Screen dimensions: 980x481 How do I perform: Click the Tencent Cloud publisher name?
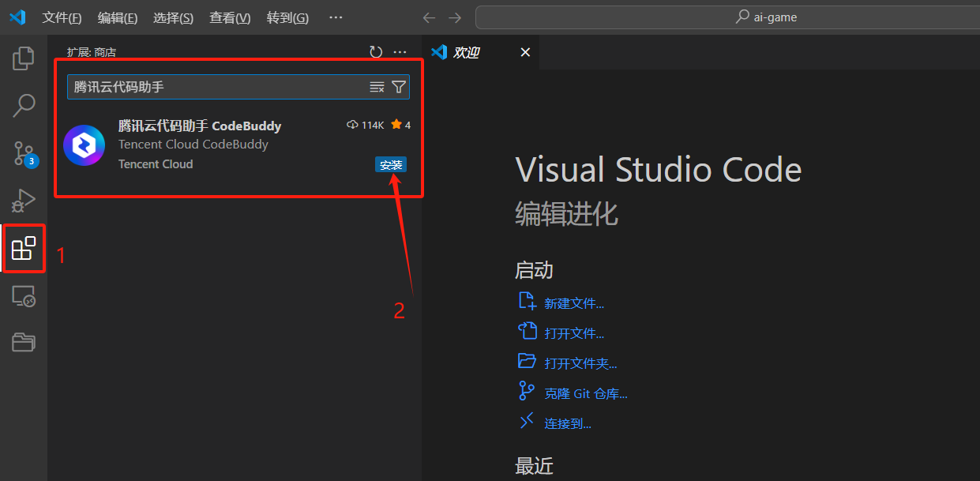coord(156,164)
